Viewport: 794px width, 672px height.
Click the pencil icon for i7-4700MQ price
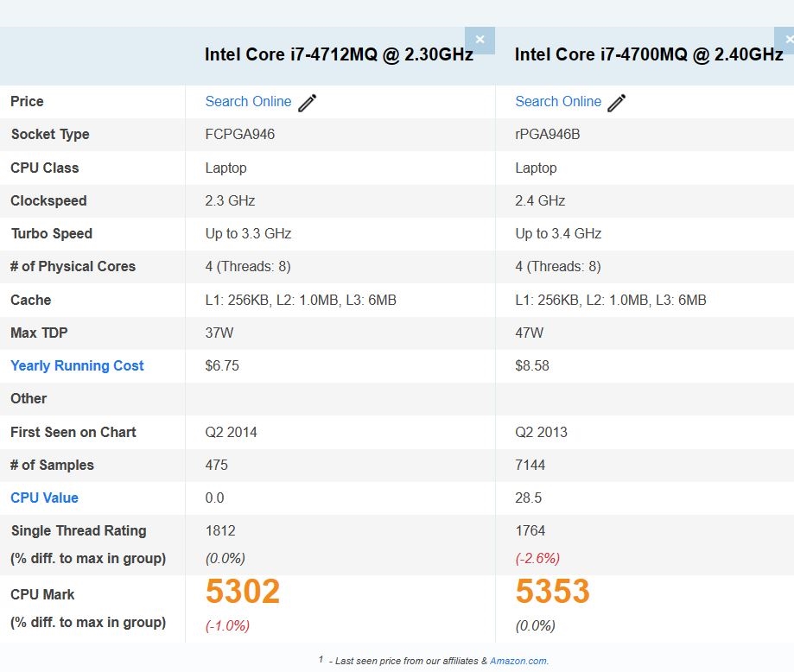point(616,103)
